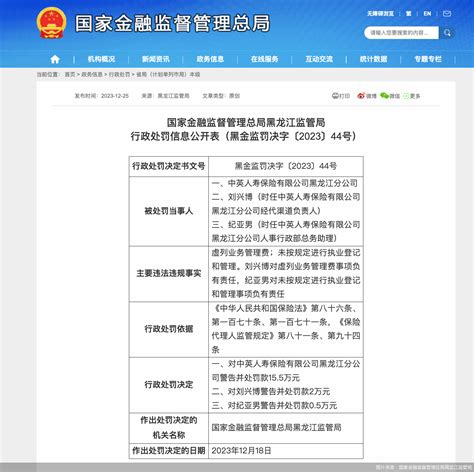Open 政务信息 navigation menu
This screenshot has height=472, width=474.
coord(210,59)
